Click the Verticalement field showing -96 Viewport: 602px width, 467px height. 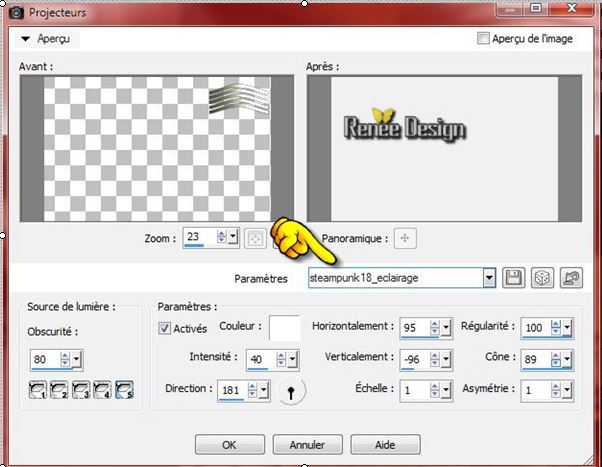point(415,359)
